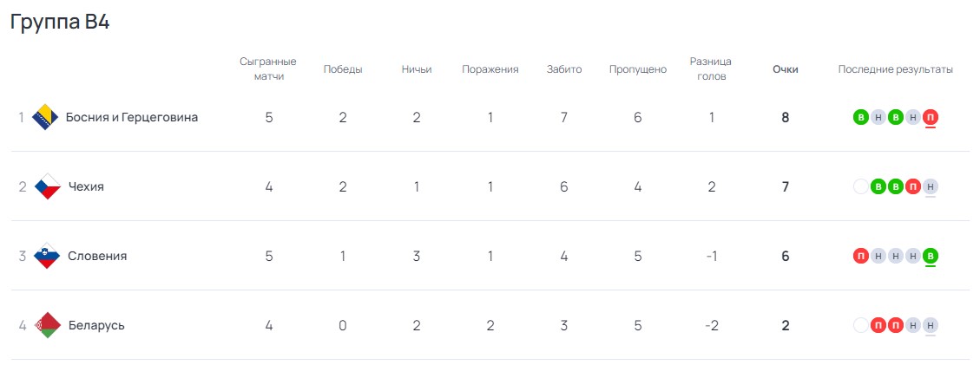The height and width of the screenshot is (378, 980).
Task: Click the Победы column header
Action: [343, 69]
